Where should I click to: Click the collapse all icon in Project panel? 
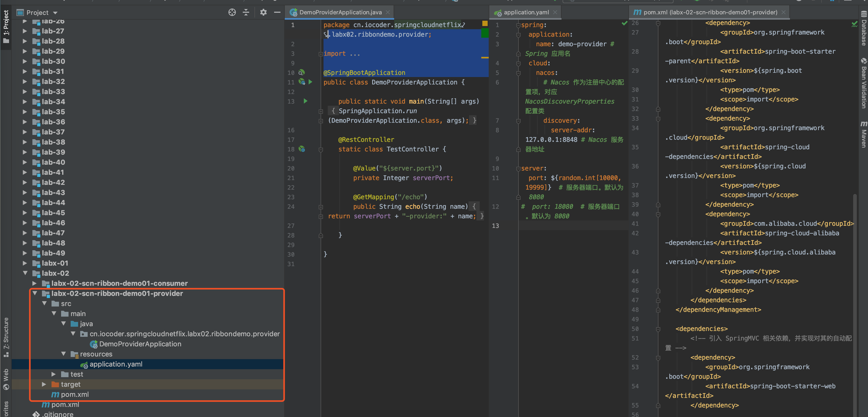coord(246,12)
